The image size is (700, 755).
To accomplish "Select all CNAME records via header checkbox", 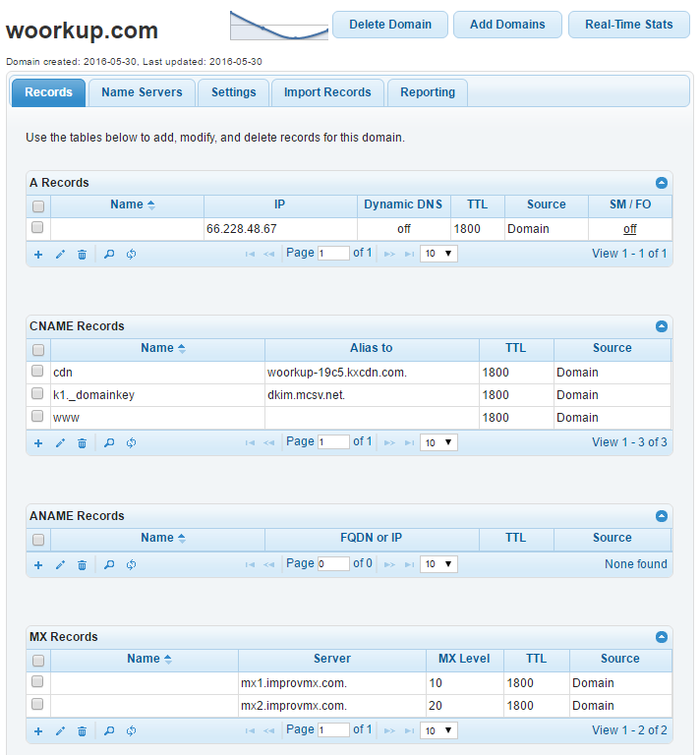I will (x=38, y=350).
